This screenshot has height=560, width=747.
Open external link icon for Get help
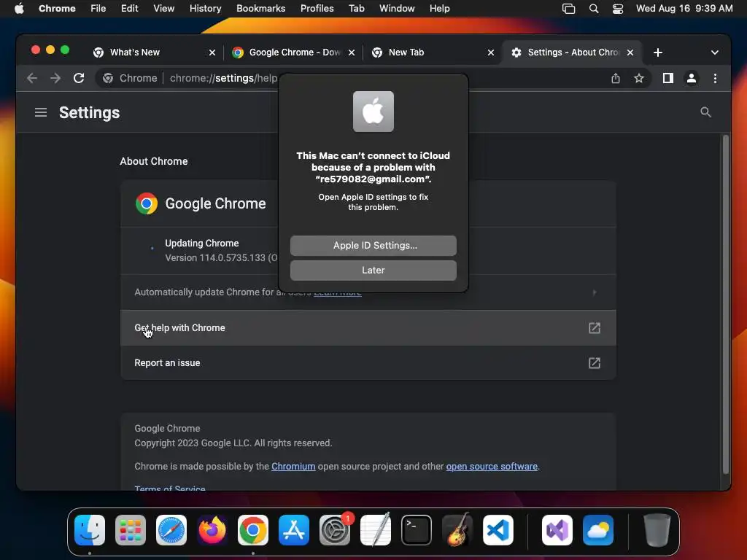tap(594, 328)
